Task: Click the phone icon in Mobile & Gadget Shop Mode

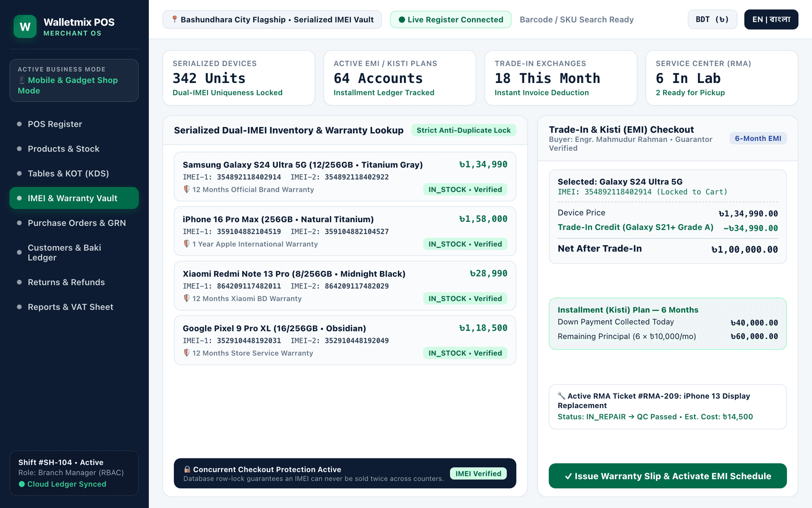Action: coord(22,80)
